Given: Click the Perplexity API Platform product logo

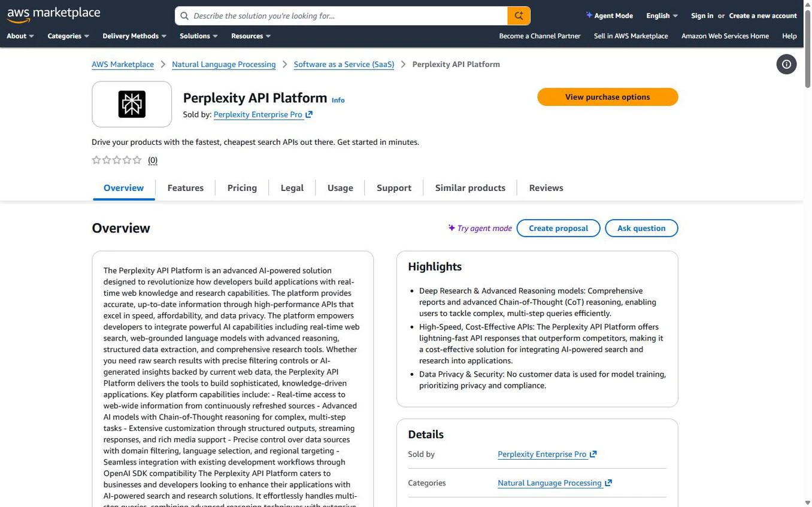Looking at the screenshot, I should click(x=132, y=104).
